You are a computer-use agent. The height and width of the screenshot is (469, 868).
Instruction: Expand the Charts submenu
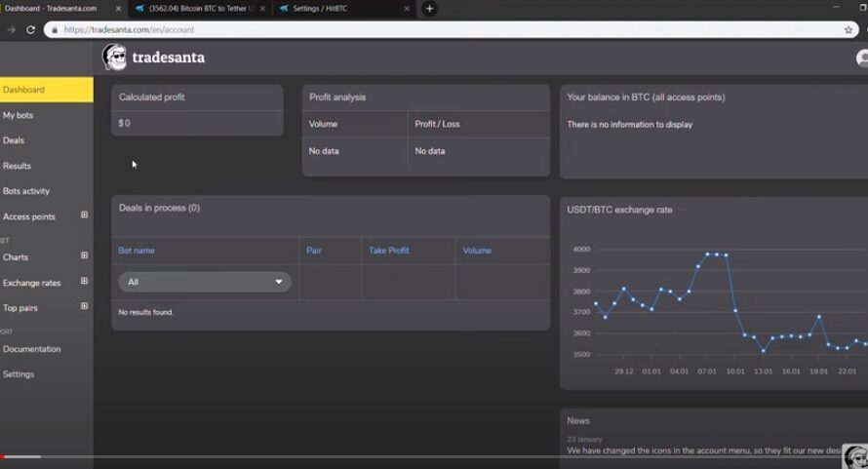point(84,255)
